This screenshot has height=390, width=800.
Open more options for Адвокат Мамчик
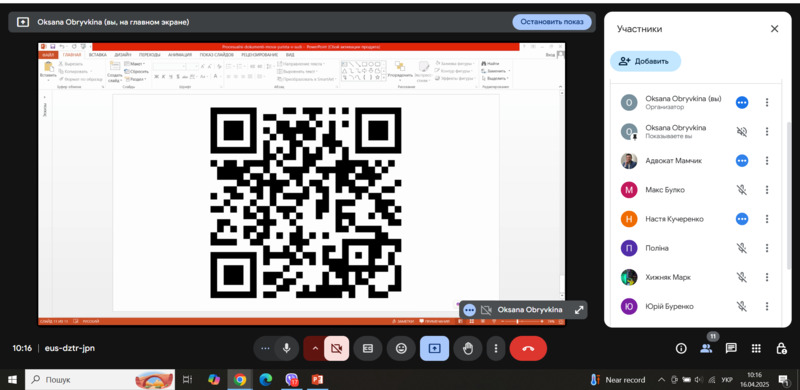pyautogui.click(x=766, y=161)
